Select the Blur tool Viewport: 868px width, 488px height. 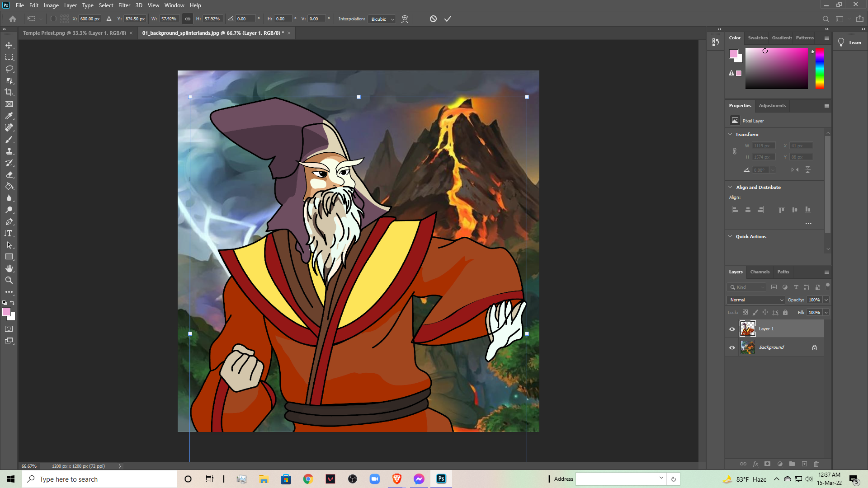(9, 198)
